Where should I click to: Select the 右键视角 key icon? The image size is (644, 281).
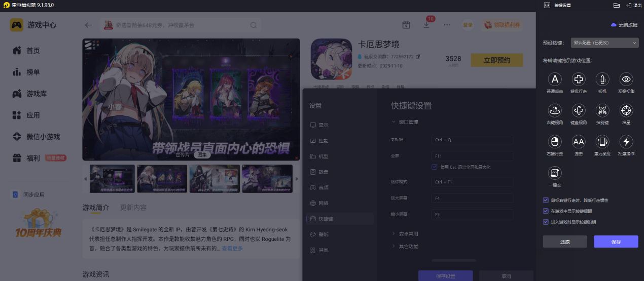coord(555,110)
